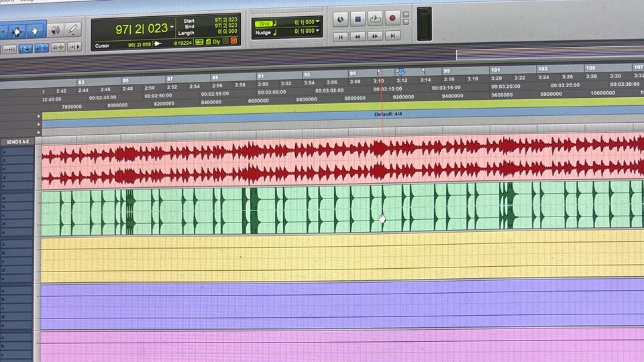Image resolution: width=644 pixels, height=362 pixels.
Task: Click the Fast Forward button
Action: coord(376,36)
